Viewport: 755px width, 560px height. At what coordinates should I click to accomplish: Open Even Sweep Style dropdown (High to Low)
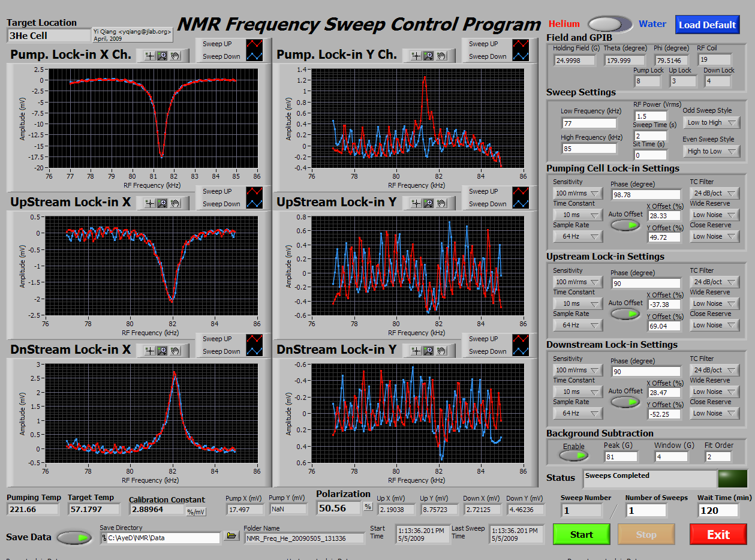[x=711, y=151]
